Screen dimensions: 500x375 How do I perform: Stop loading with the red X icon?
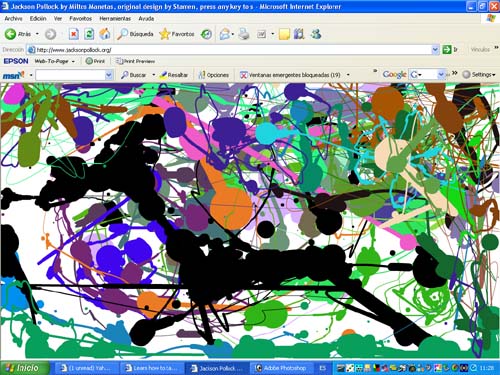pyautogui.click(x=74, y=34)
